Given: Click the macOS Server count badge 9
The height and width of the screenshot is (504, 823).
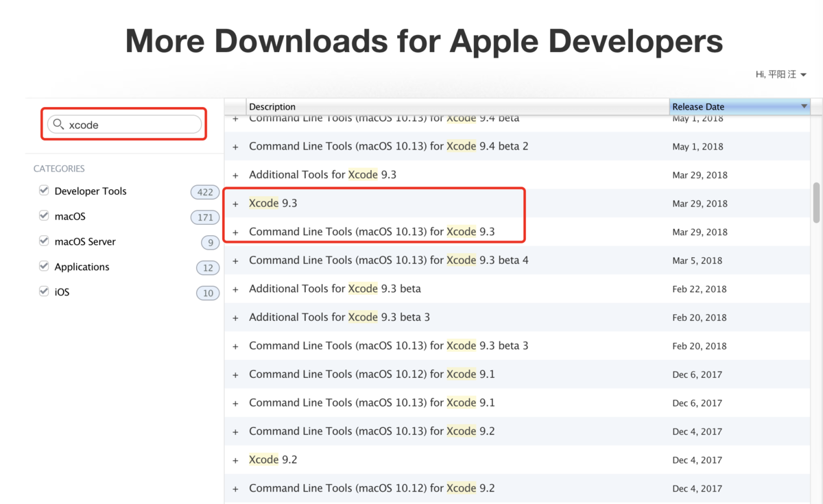Looking at the screenshot, I should 211,242.
